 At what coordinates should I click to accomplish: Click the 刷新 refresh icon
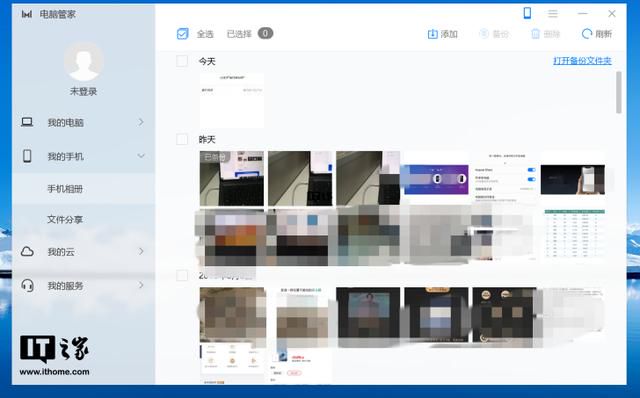[x=587, y=34]
